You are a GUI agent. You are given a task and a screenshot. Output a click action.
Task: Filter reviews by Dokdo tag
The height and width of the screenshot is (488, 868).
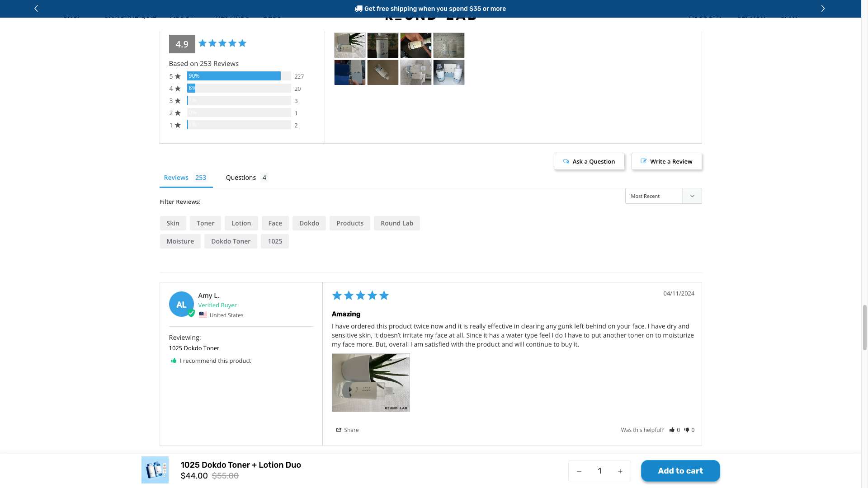pos(309,223)
